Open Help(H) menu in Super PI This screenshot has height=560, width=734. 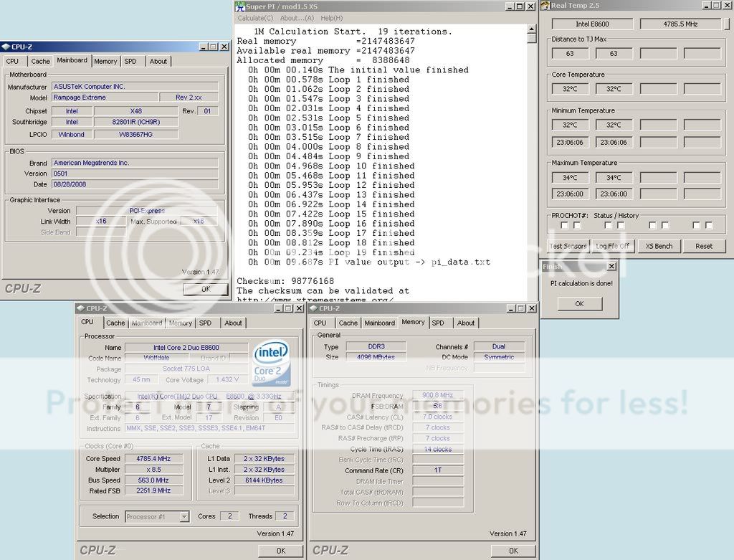tap(331, 18)
